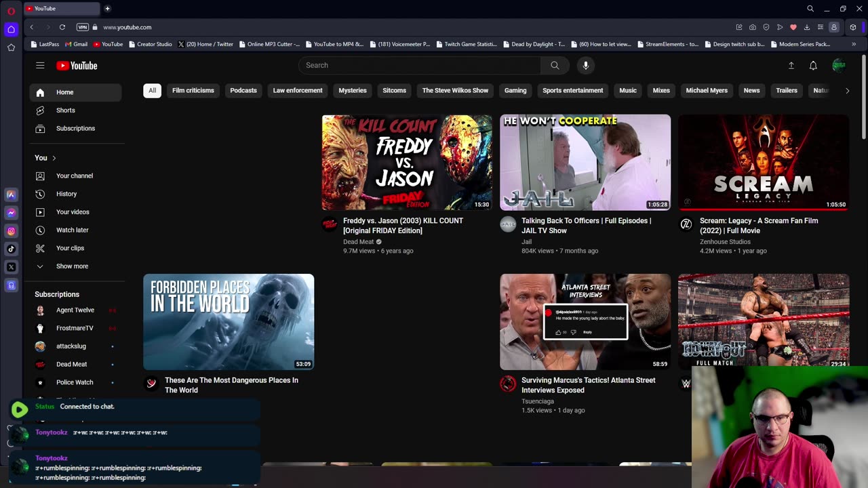Screen dimensions: 868x488
Task: Start voice search with the microphone icon
Action: pyautogui.click(x=586, y=65)
